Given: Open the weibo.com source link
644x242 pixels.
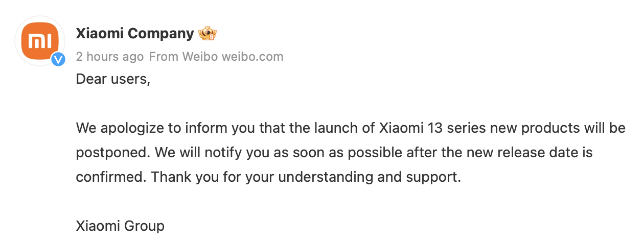Looking at the screenshot, I should pos(252,57).
